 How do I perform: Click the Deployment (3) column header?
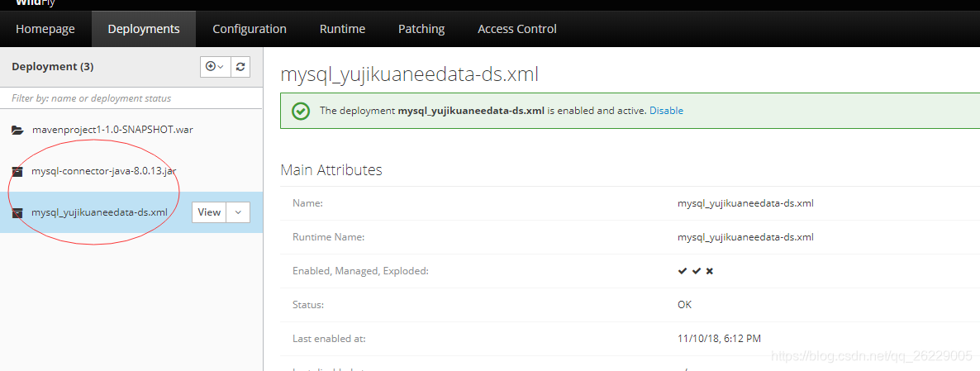pyautogui.click(x=53, y=66)
